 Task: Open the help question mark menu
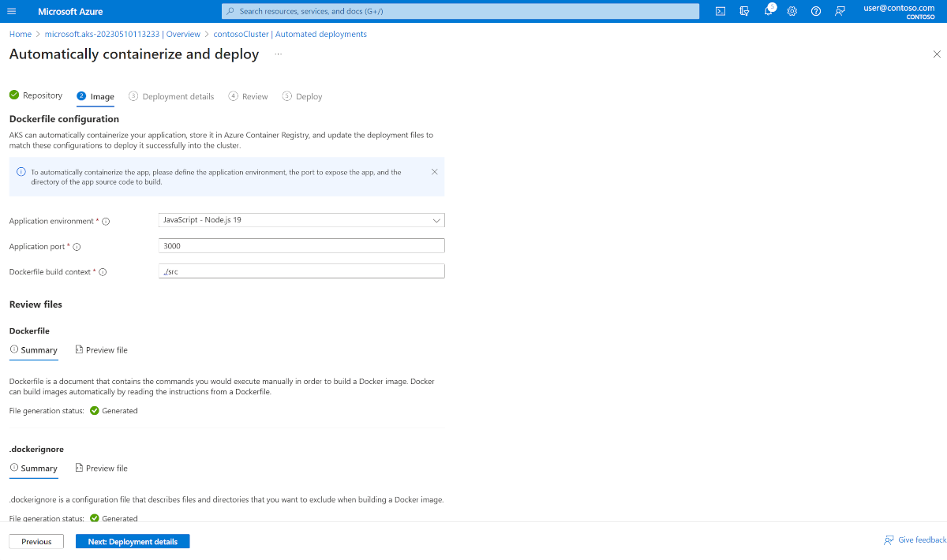(816, 11)
